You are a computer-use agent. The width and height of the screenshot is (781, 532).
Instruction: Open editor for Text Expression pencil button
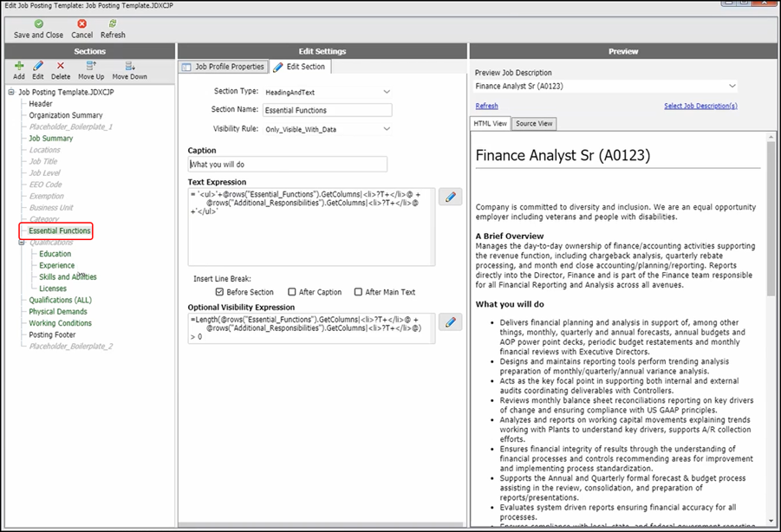[x=450, y=198]
